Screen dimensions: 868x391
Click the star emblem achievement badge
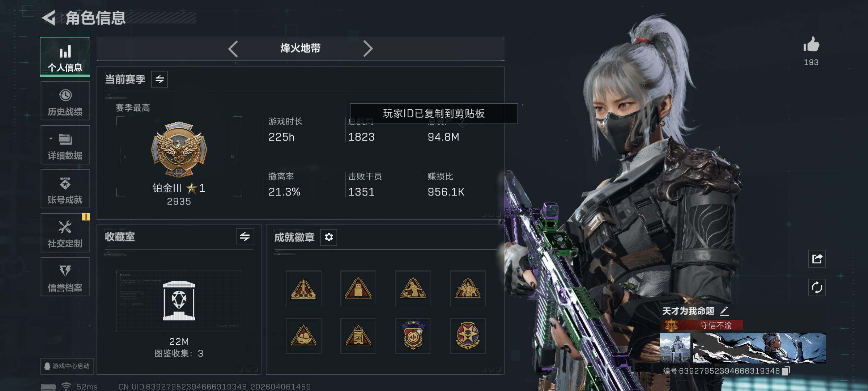(468, 336)
